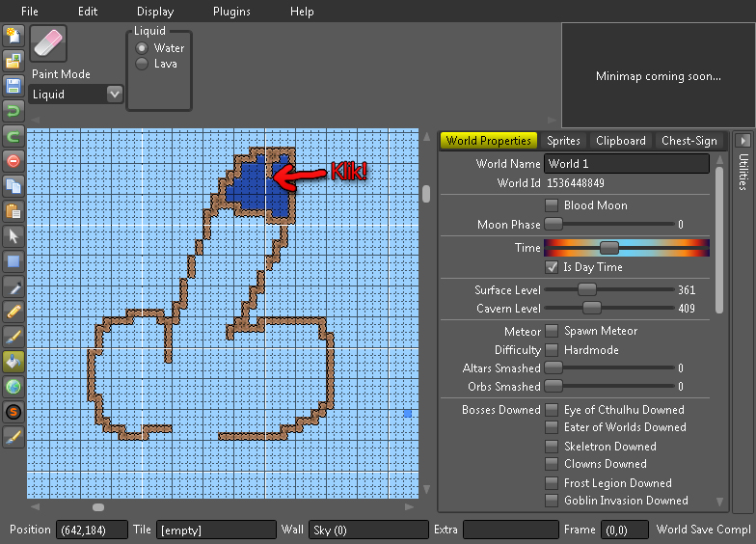Select the blue square Selection tool
Image resolution: width=756 pixels, height=544 pixels.
pyautogui.click(x=13, y=261)
